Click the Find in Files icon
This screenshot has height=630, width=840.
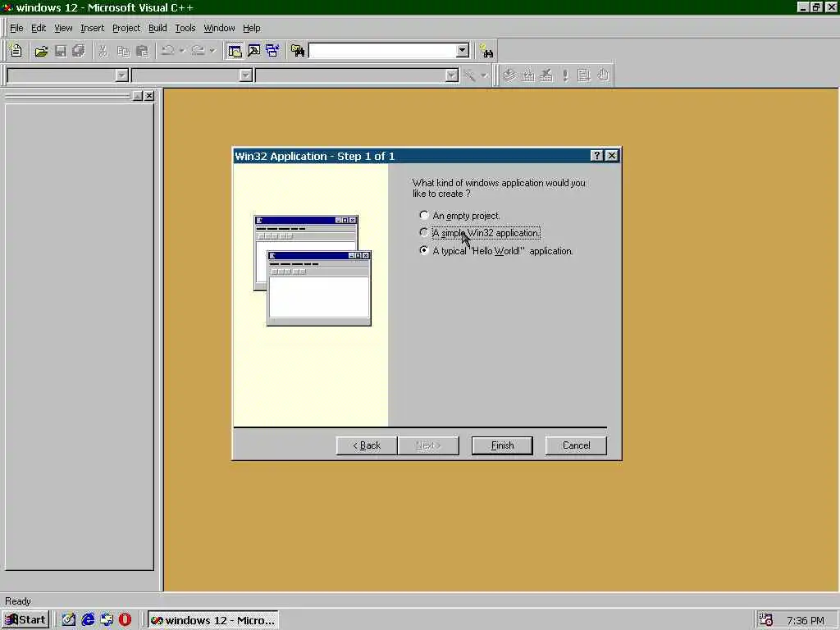pos(297,51)
